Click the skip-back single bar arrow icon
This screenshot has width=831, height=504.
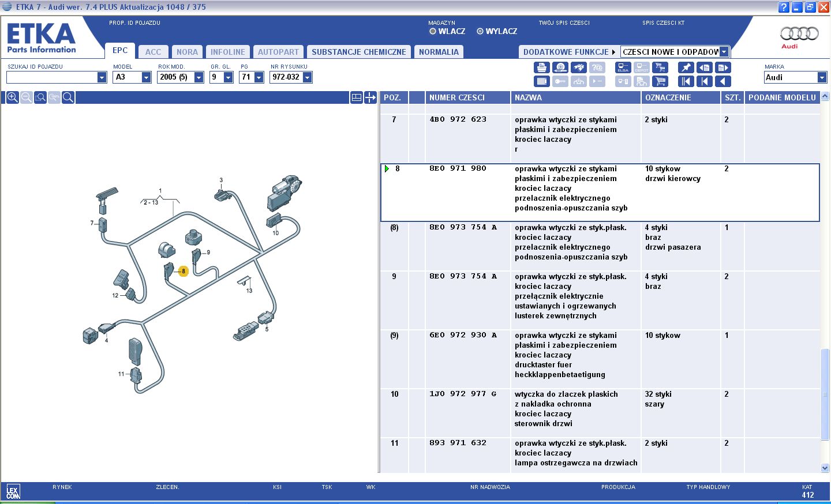coord(704,81)
